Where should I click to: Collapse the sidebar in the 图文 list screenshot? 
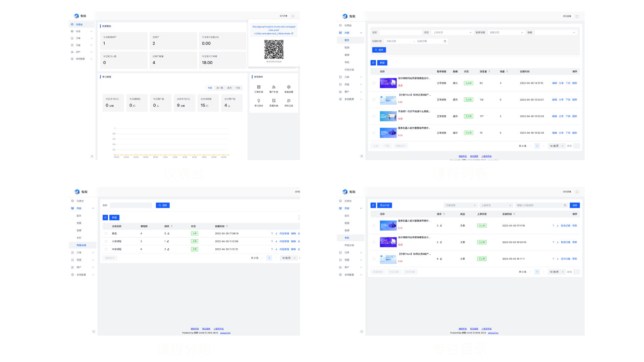[x=362, y=156]
